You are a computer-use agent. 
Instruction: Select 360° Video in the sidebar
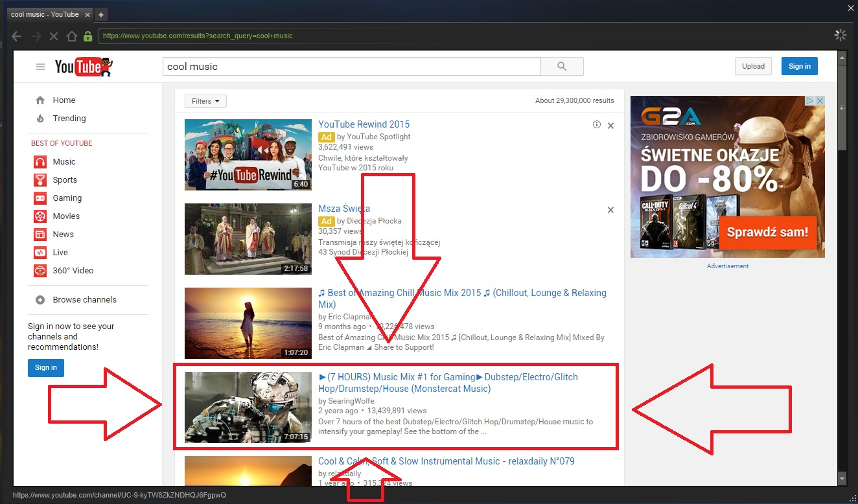pyautogui.click(x=73, y=271)
